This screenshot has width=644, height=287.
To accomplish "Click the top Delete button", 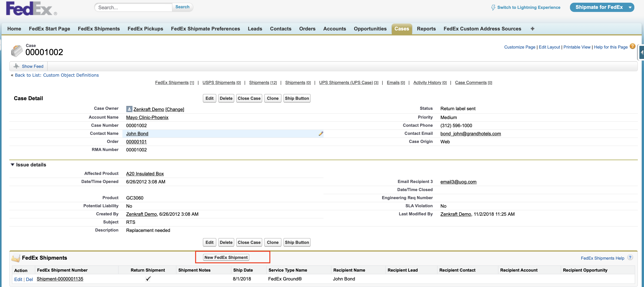I will 226,98.
